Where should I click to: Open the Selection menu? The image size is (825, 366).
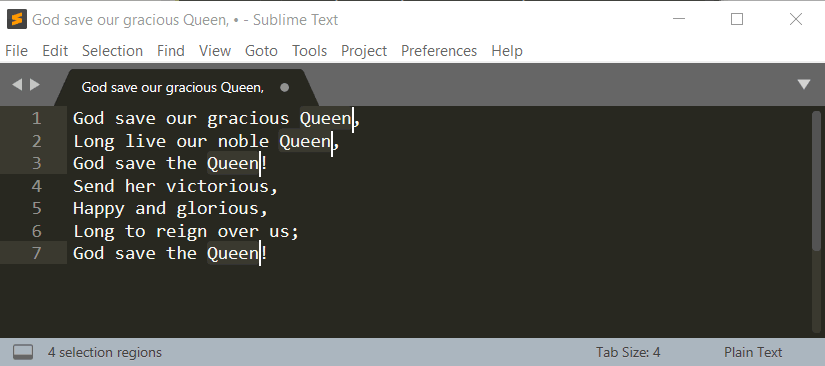(x=113, y=51)
